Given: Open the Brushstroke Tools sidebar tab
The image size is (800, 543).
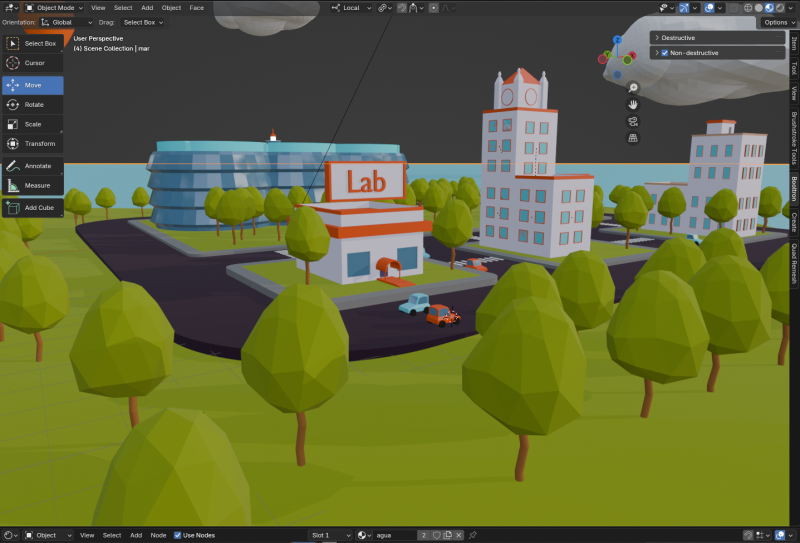Looking at the screenshot, I should 794,138.
